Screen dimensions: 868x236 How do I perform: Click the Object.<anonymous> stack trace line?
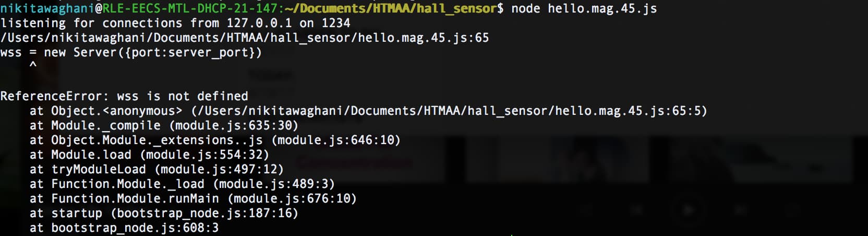tap(368, 111)
